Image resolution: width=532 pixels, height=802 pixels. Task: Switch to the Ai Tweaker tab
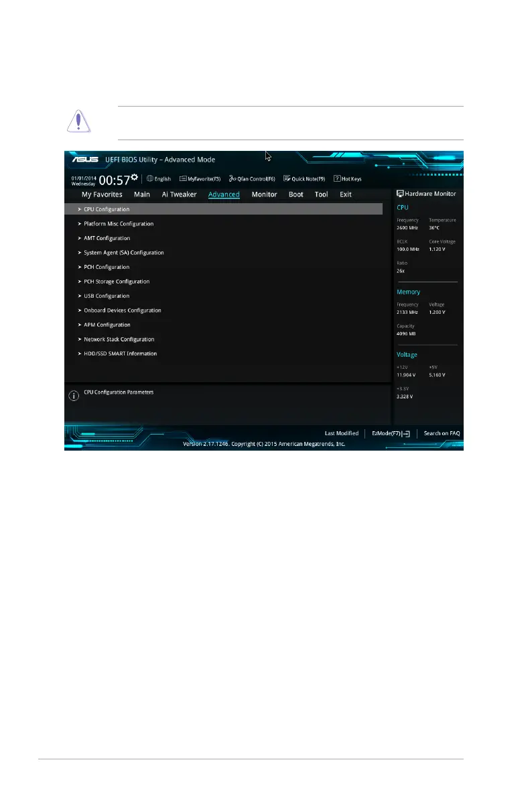pyautogui.click(x=179, y=194)
